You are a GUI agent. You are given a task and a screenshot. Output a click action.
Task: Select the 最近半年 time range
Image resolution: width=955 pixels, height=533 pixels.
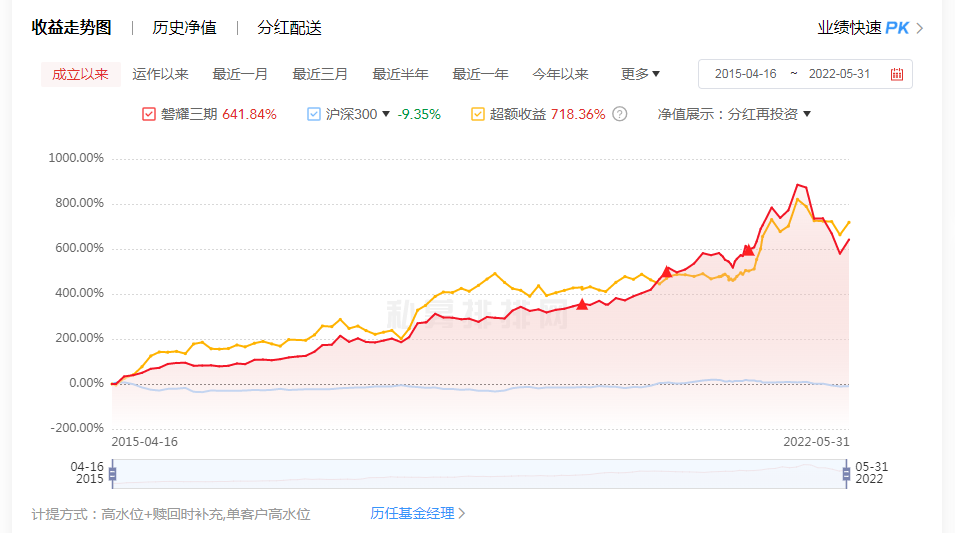(x=400, y=74)
